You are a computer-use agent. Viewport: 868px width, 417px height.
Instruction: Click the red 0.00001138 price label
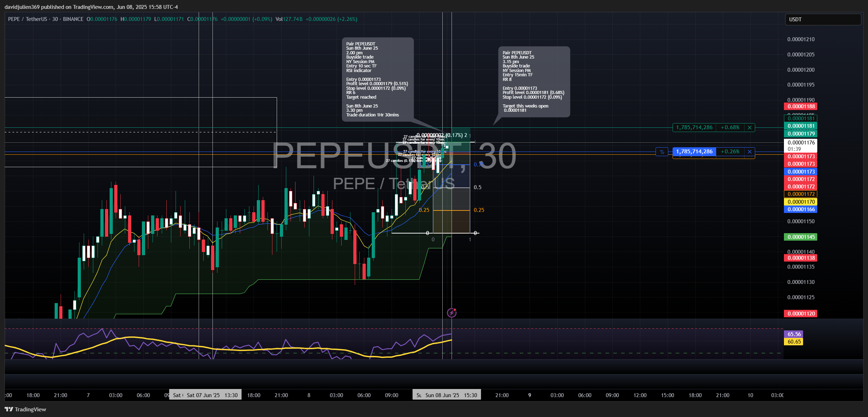pos(801,258)
